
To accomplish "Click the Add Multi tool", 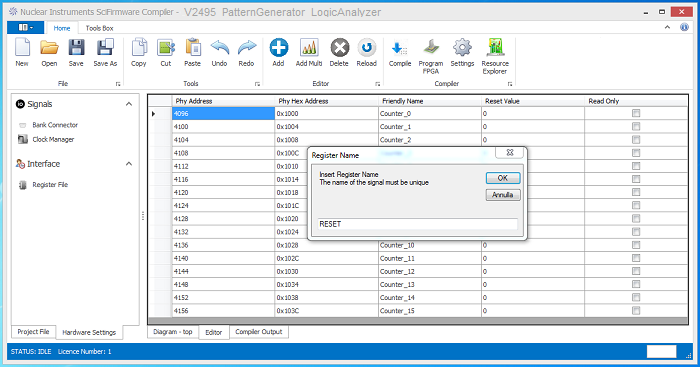I will (x=309, y=53).
